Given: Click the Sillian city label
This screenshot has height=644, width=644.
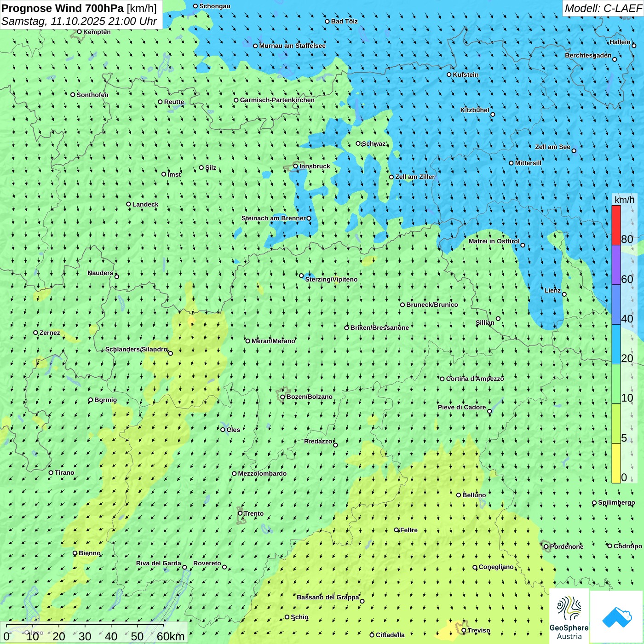Looking at the screenshot, I should (485, 322).
